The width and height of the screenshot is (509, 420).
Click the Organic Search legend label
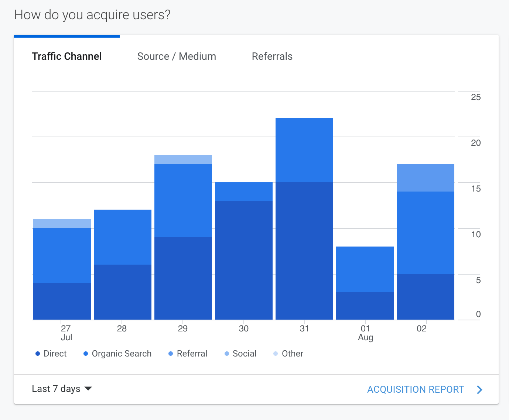pos(122,354)
